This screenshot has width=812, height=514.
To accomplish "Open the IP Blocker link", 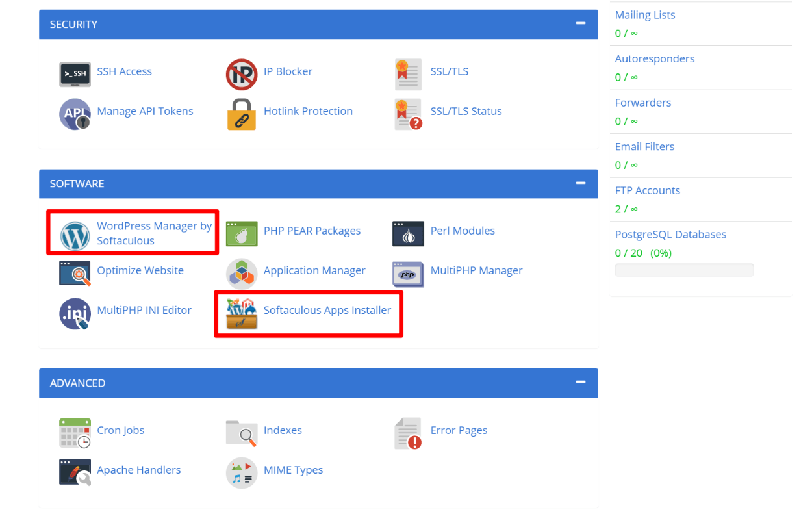I will click(x=288, y=71).
